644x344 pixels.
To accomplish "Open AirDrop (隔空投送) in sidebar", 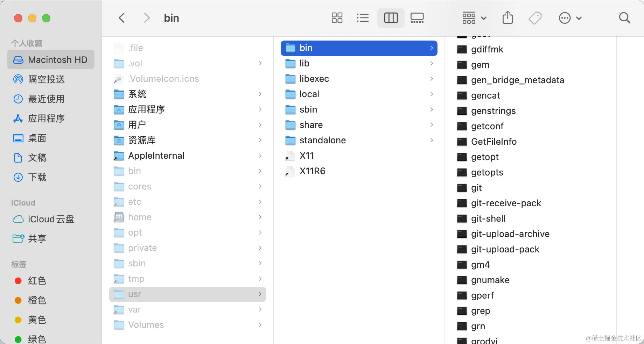I will 51,79.
